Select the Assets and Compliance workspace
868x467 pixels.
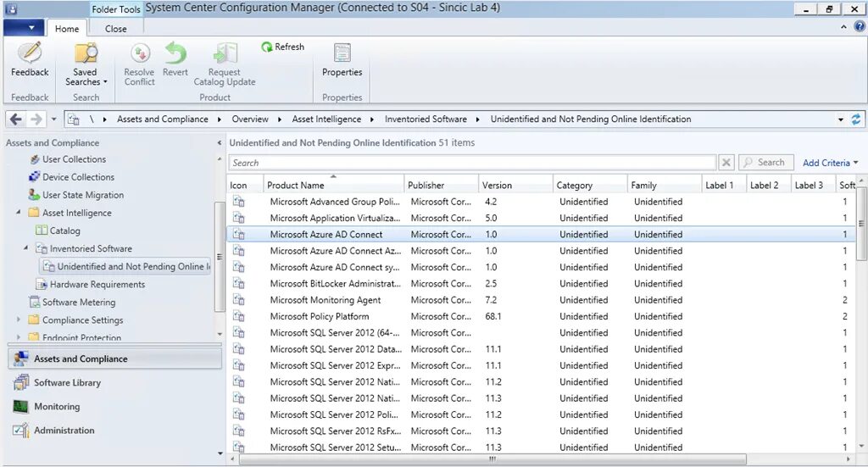[x=114, y=359]
